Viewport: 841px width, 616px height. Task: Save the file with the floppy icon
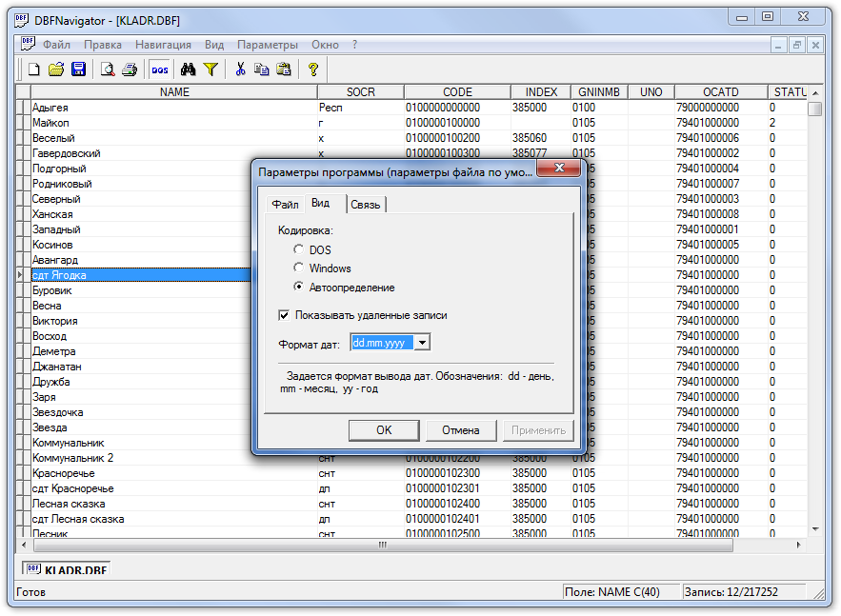point(78,70)
